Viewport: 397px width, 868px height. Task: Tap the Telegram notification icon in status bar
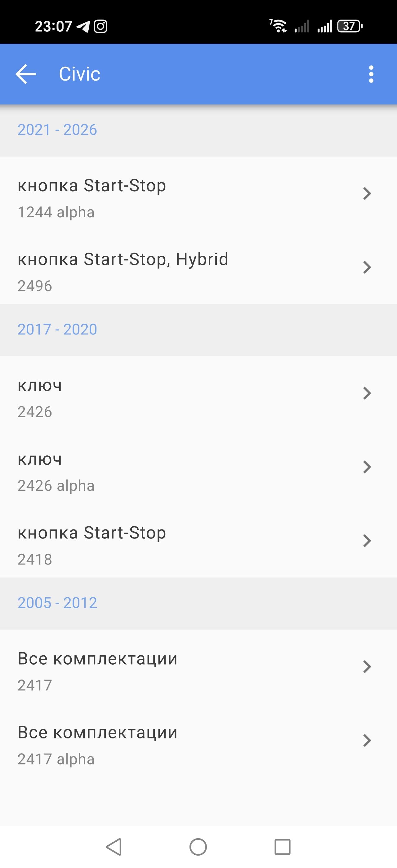(x=83, y=26)
